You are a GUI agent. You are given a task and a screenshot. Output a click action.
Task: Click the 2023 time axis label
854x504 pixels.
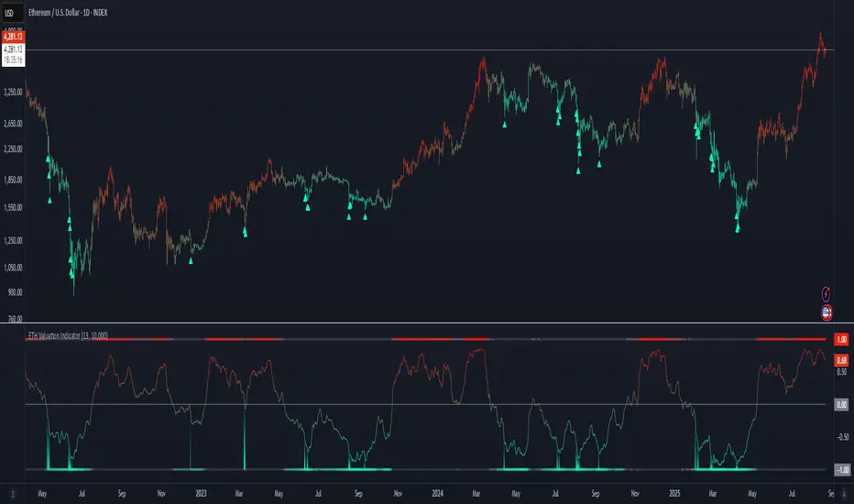click(x=201, y=494)
